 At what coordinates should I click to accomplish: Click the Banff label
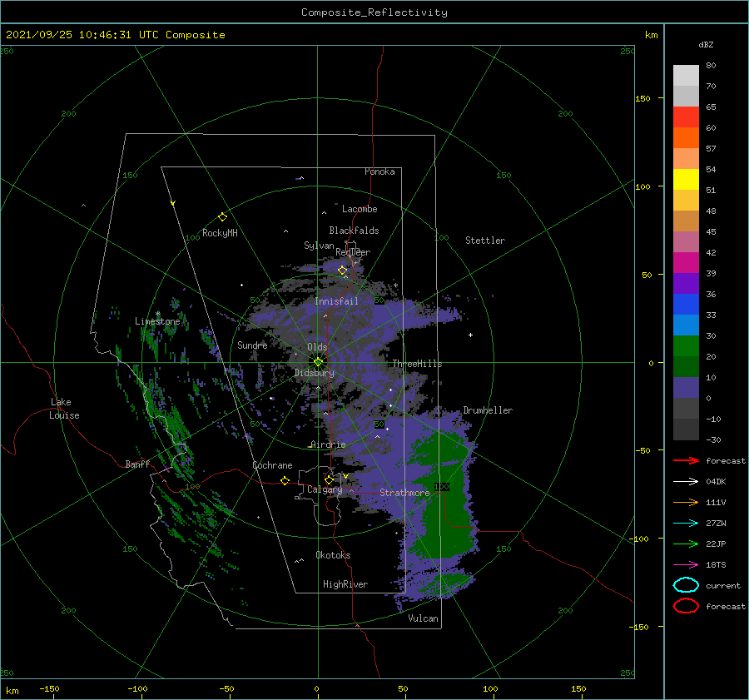click(137, 464)
